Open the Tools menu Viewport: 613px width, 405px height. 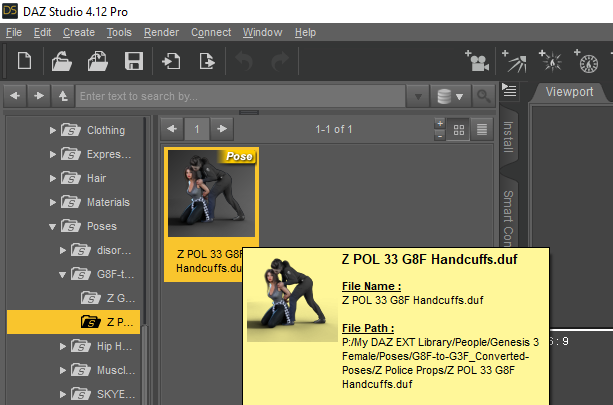pos(119,32)
